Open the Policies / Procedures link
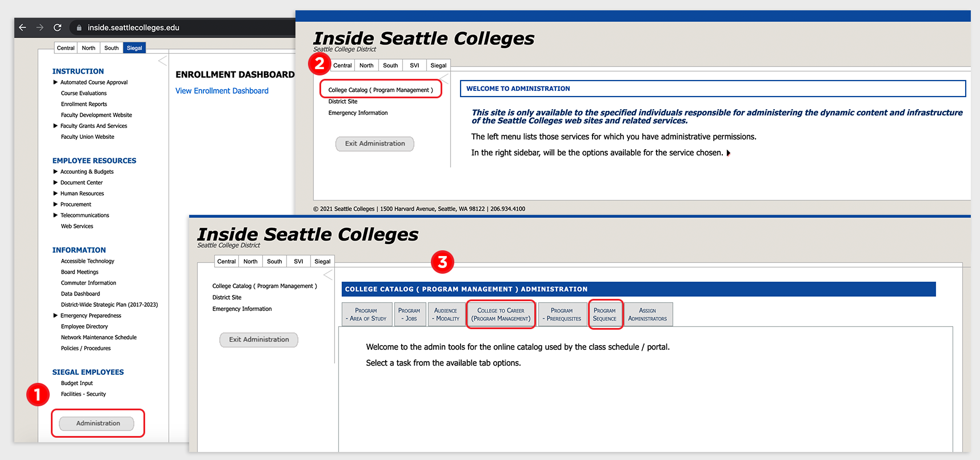Viewport: 980px width, 460px height. tap(86, 348)
